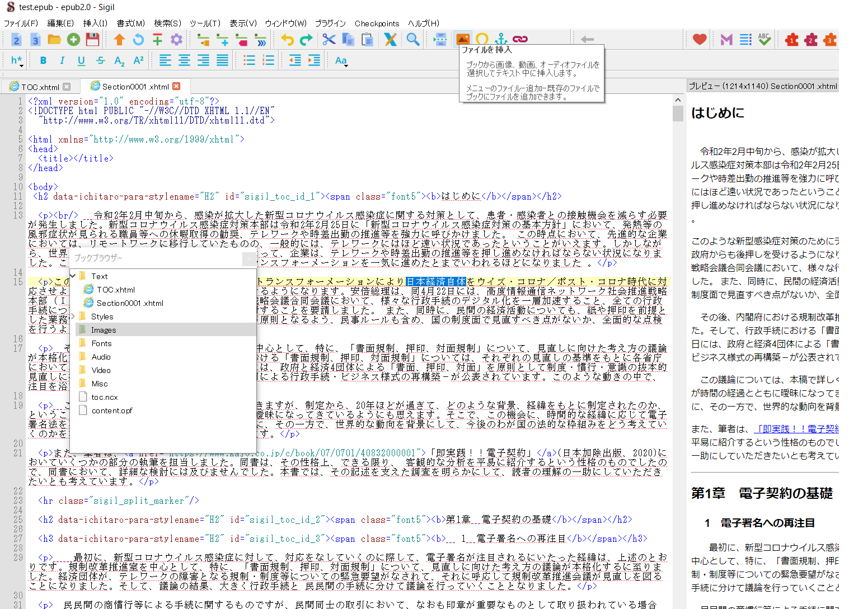Click the Insert File image icon
Screen dimensions: 868x609
[463, 39]
